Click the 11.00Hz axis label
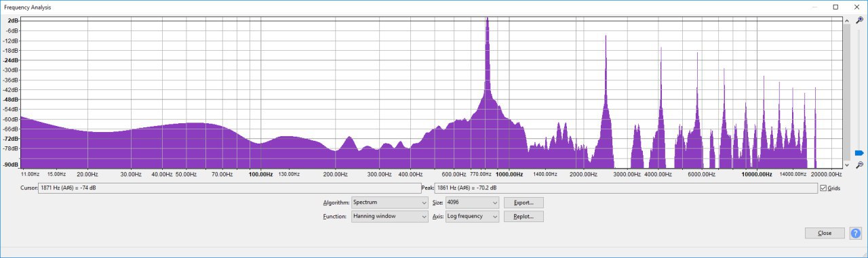The image size is (868, 258). click(31, 174)
